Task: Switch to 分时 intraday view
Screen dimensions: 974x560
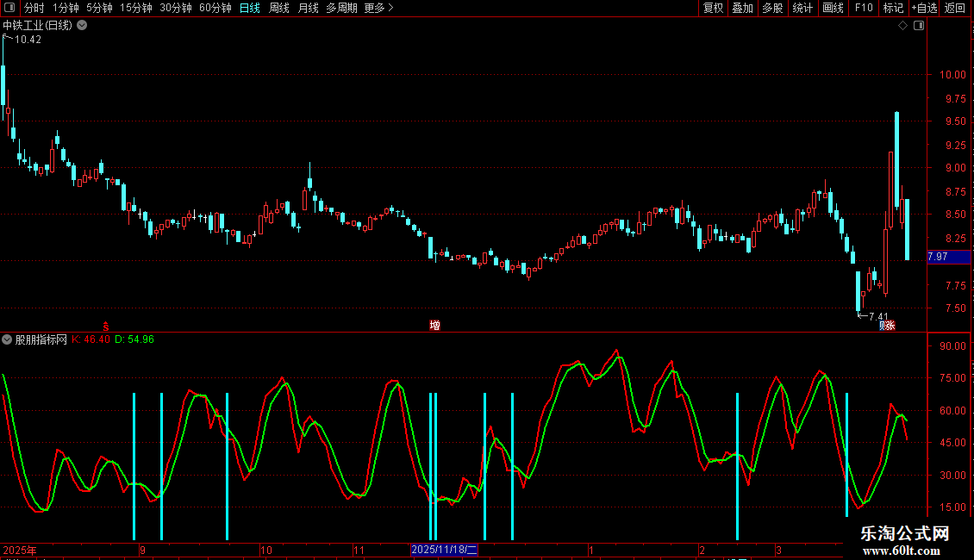Action: pos(34,8)
